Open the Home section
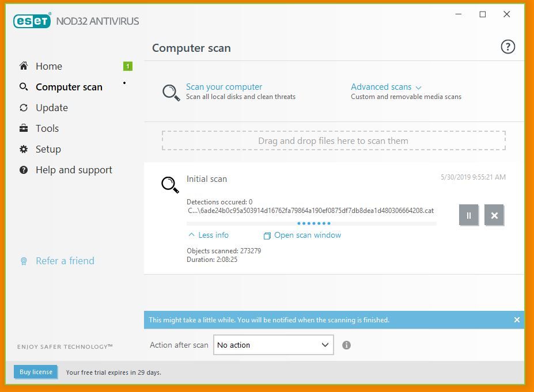Image resolution: width=534 pixels, height=392 pixels. (x=49, y=66)
